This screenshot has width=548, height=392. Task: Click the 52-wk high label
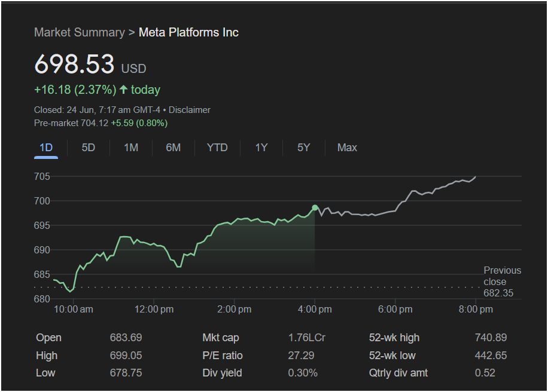pyautogui.click(x=394, y=338)
